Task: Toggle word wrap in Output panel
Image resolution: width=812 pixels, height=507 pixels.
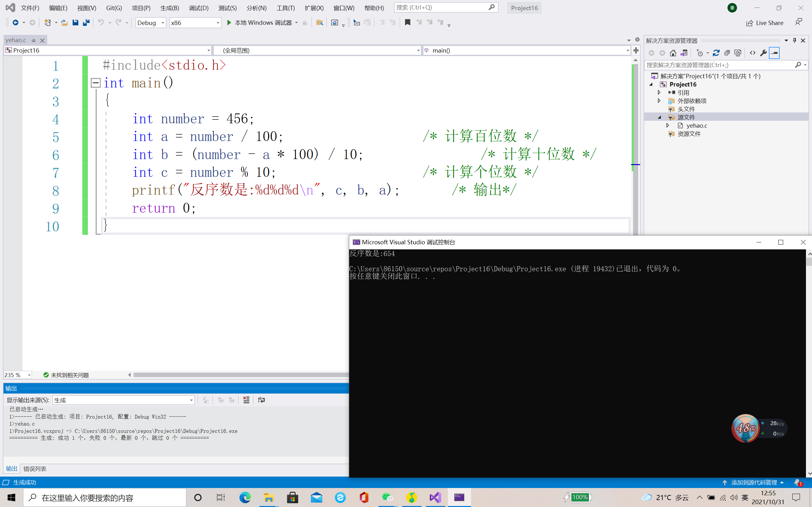Action: (261, 400)
